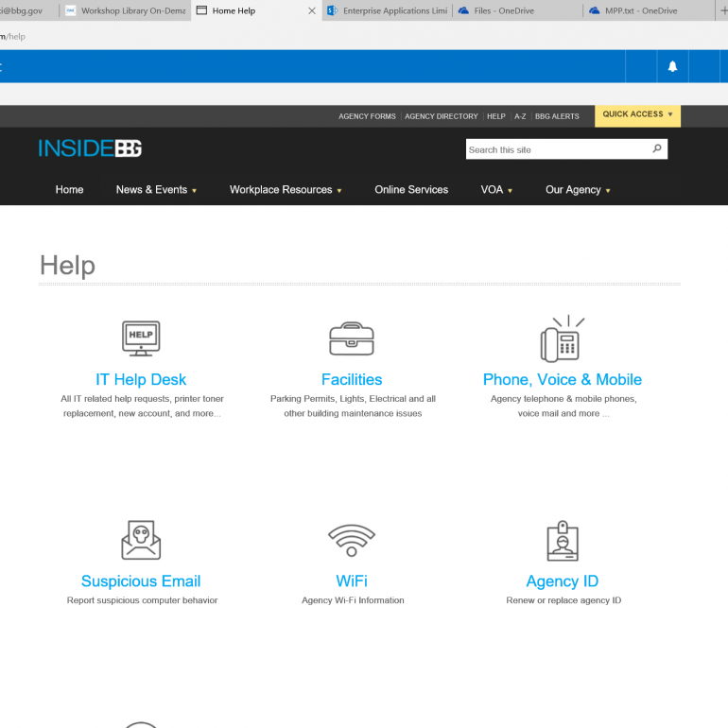Expand the Our Agency menu
728x728 pixels.
(578, 190)
